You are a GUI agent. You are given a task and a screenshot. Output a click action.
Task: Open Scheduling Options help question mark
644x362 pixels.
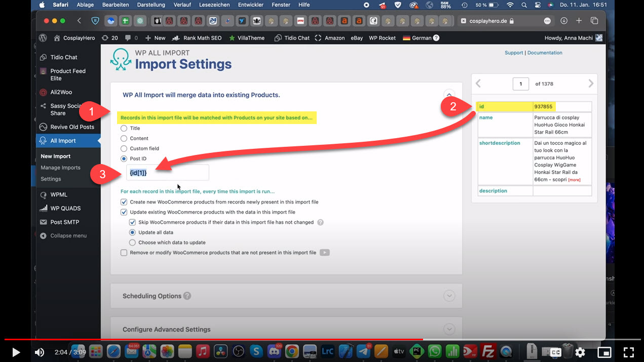pos(187,296)
